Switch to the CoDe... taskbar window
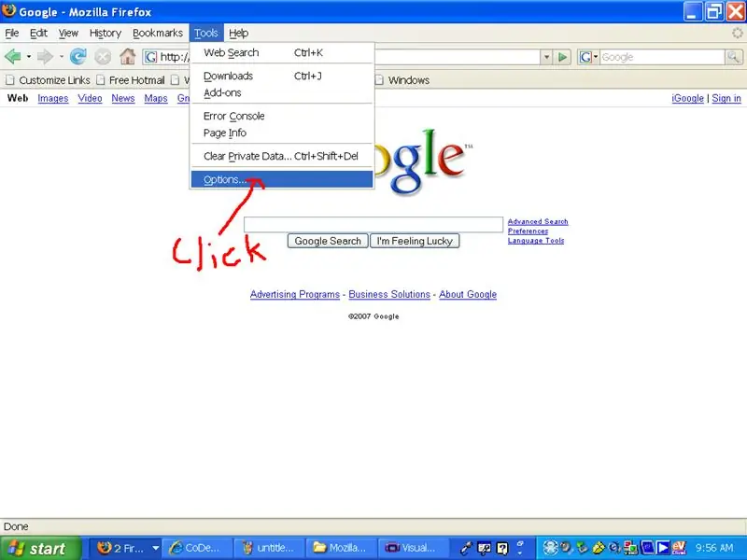Viewport: 747px width, 560px height. tap(197, 548)
